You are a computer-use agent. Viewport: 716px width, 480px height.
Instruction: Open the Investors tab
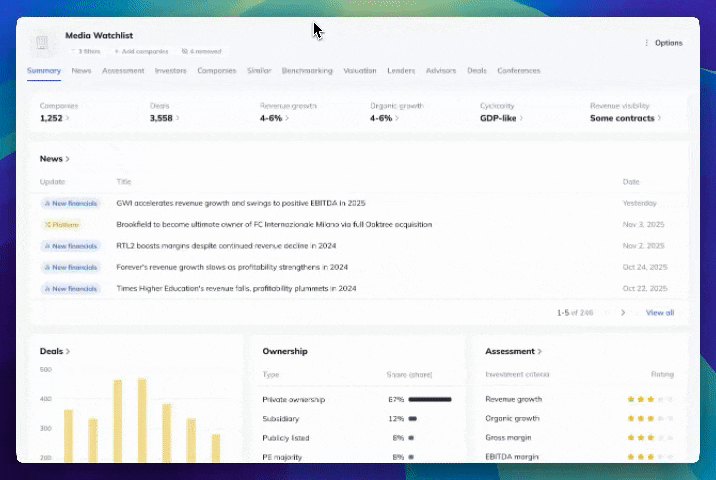tap(170, 71)
